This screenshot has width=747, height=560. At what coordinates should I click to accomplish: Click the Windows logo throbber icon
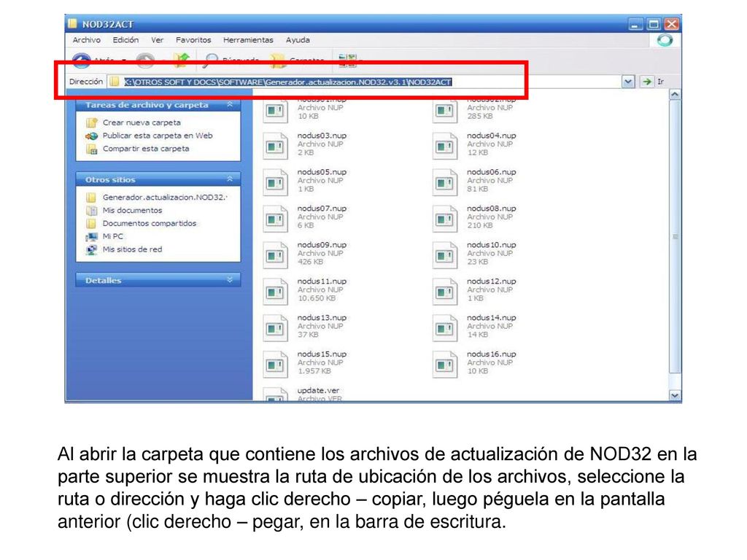(x=665, y=40)
